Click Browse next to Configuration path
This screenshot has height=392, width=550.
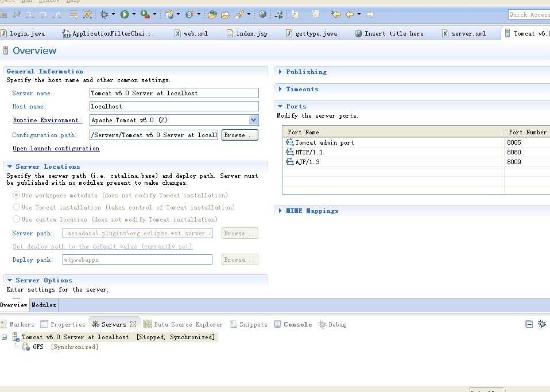240,135
